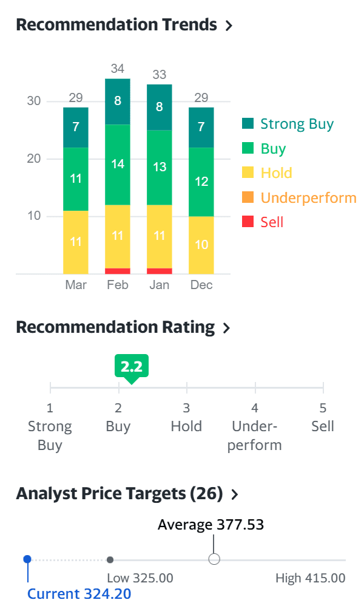Expand the Recommendation Trends chevron arrow
The height and width of the screenshot is (614, 364).
(229, 26)
